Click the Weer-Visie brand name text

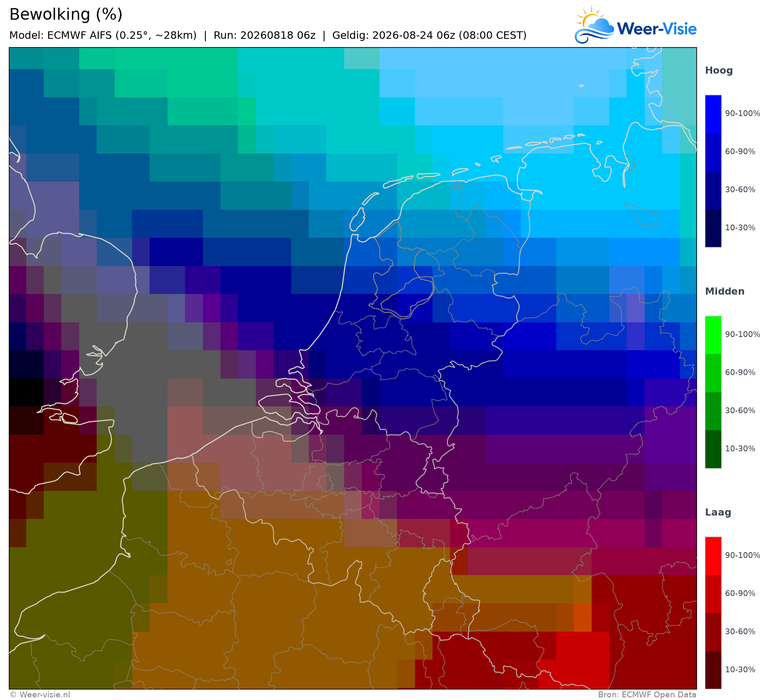tap(657, 29)
